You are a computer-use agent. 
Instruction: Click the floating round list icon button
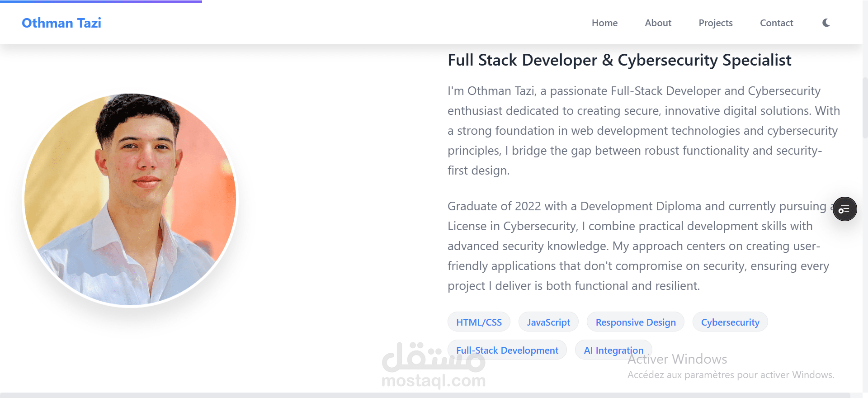pos(844,209)
